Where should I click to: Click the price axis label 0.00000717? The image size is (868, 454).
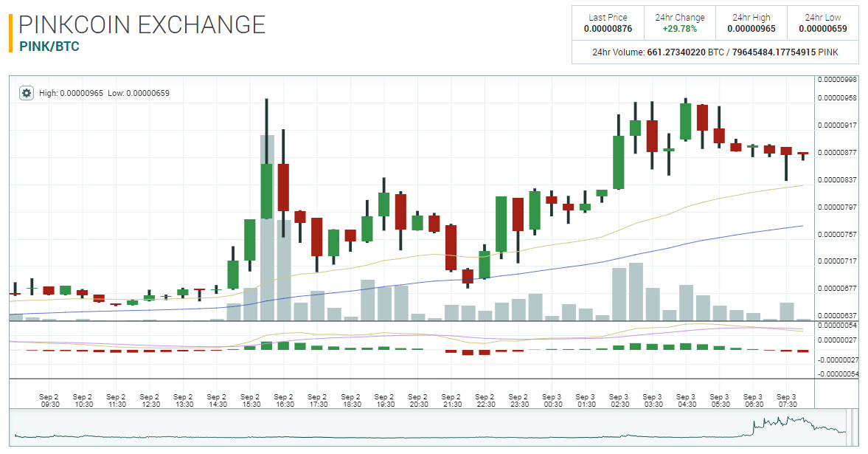tap(837, 261)
